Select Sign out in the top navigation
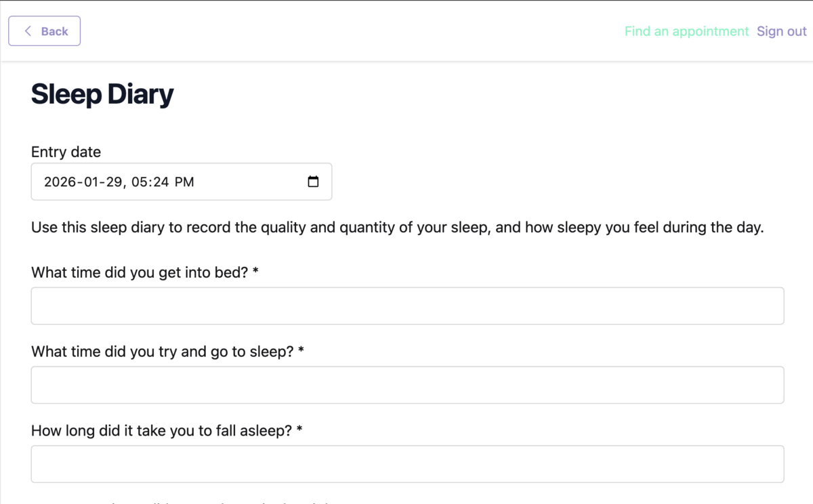 781,31
